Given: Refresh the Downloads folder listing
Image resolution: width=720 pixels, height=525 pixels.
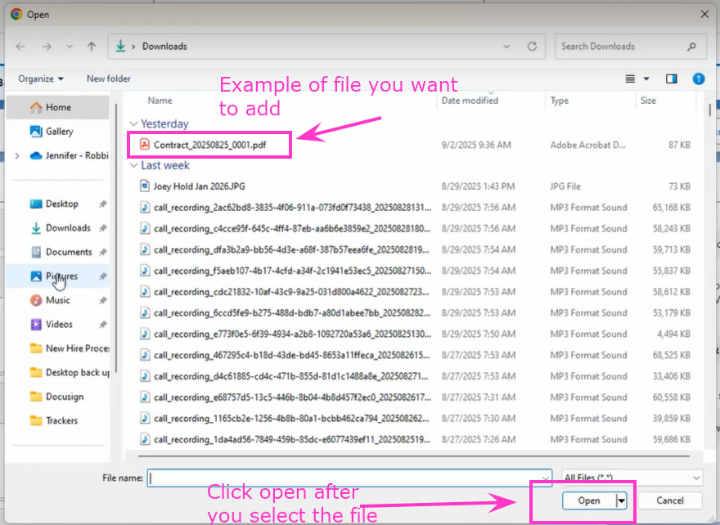Looking at the screenshot, I should point(532,46).
